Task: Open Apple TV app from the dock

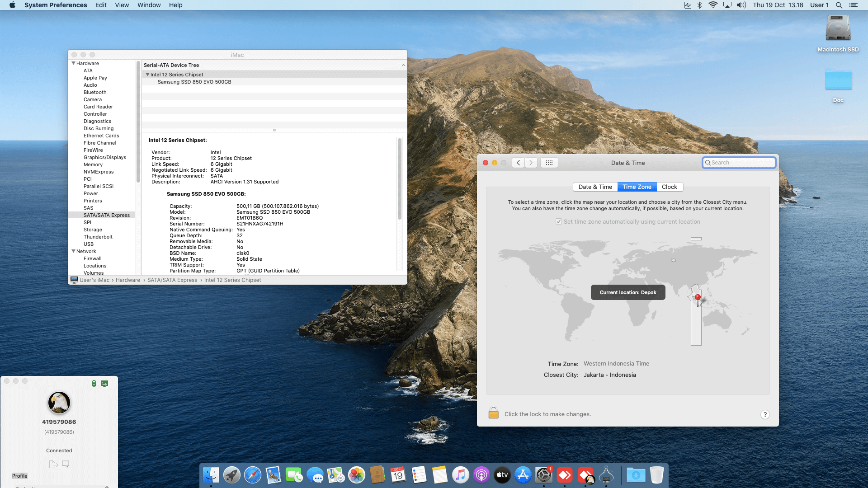Action: [502, 475]
